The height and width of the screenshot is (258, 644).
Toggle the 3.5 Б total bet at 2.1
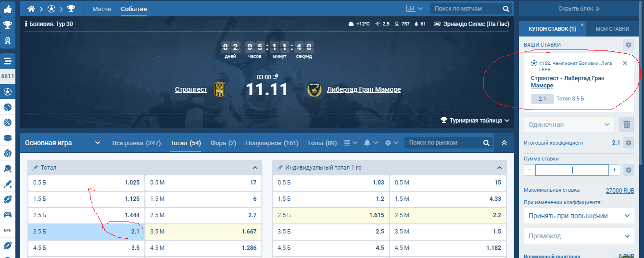86,232
